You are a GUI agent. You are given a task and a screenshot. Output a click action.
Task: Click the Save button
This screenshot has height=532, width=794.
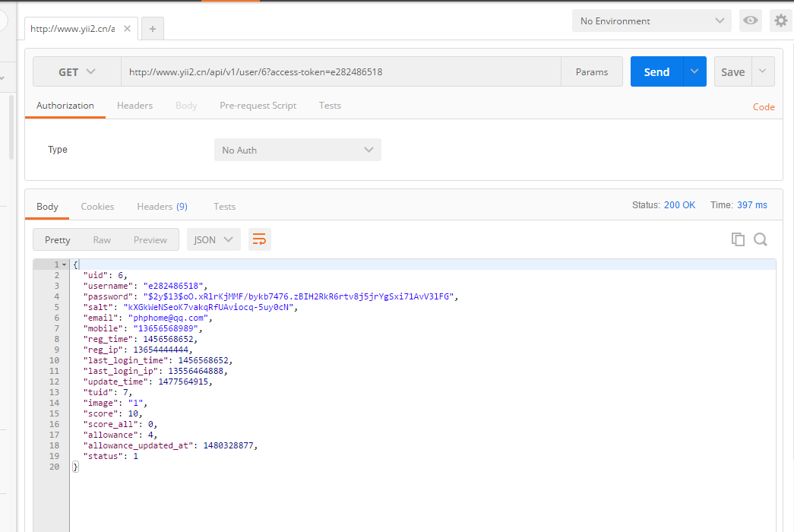tap(732, 72)
